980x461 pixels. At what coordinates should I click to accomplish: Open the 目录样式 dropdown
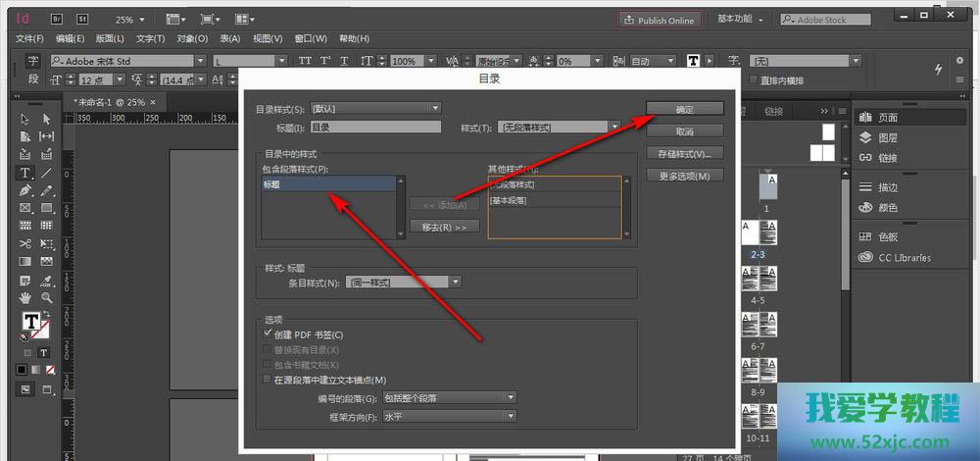pos(375,108)
